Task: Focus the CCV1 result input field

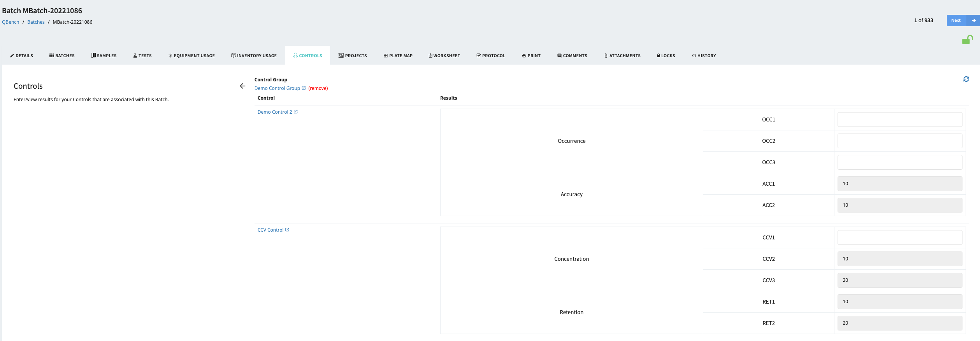Action: [899, 237]
